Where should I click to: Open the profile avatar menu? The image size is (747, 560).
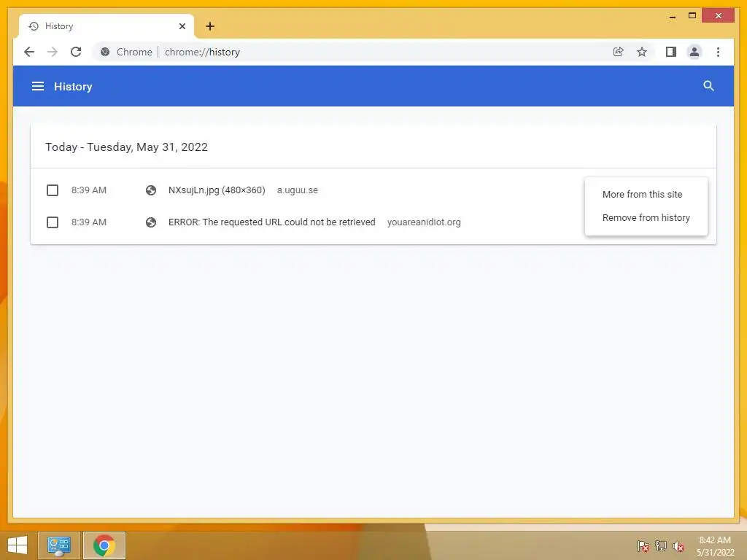[694, 52]
